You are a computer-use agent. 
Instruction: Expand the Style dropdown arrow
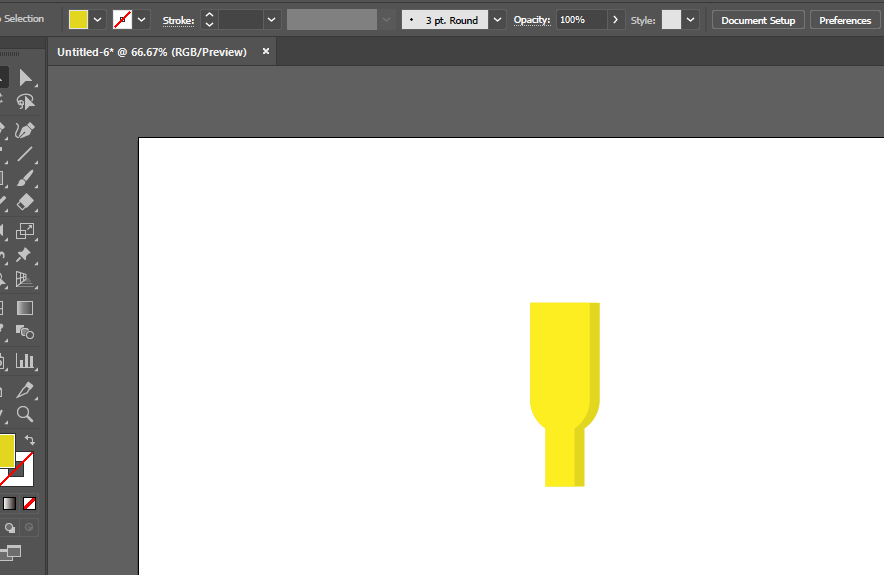pos(691,20)
